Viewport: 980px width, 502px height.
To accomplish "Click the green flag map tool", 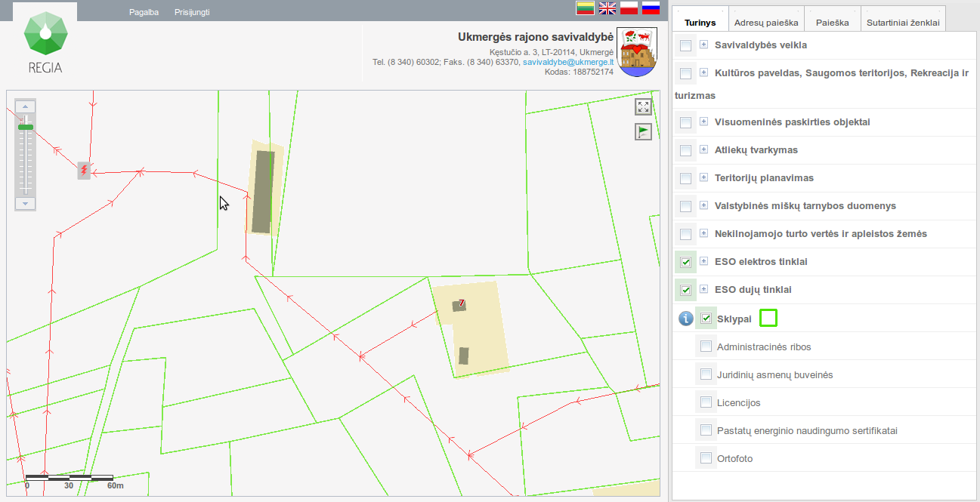I will (643, 132).
